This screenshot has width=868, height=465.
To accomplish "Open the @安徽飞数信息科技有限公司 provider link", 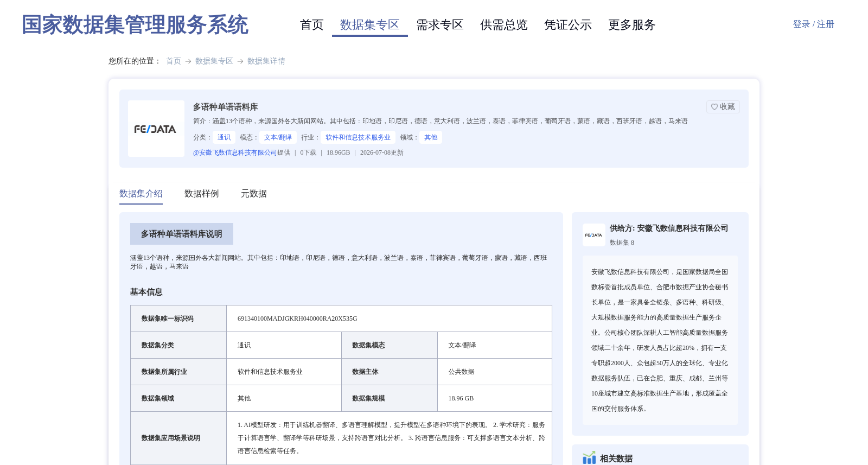I will [235, 152].
